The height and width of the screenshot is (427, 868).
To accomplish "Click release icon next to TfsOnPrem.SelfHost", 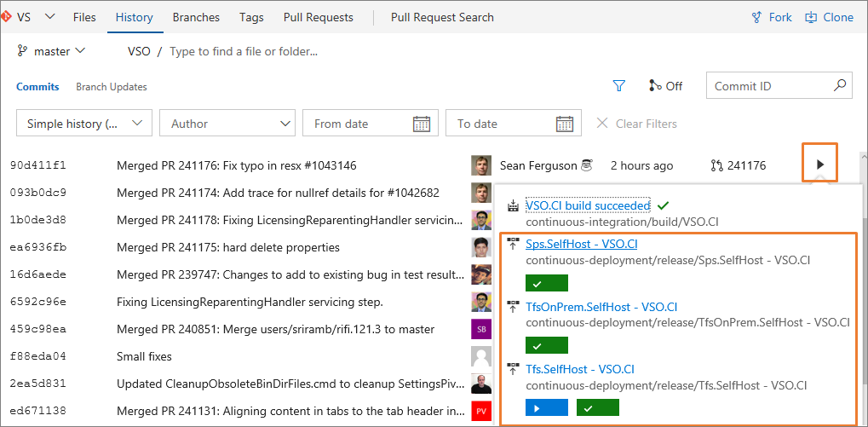I will click(x=513, y=306).
